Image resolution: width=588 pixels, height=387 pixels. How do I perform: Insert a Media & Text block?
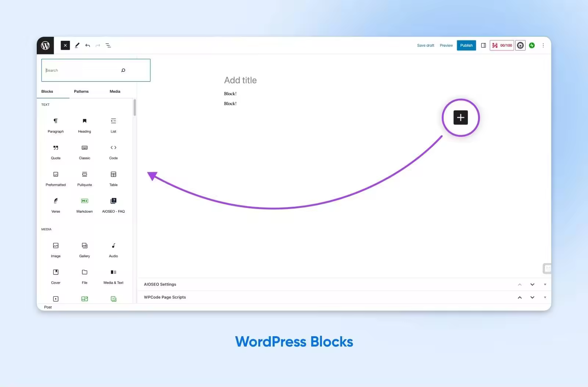point(114,277)
